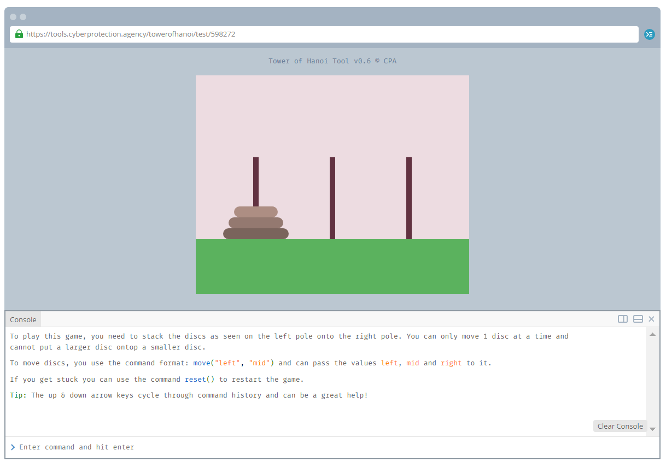
Task: Click the smallest top disc on left pole
Action: click(x=256, y=211)
